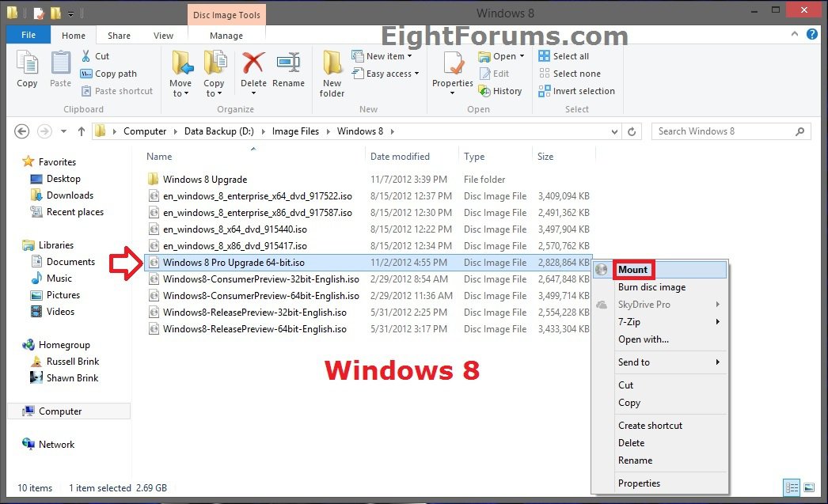Open the File tab

[28, 35]
